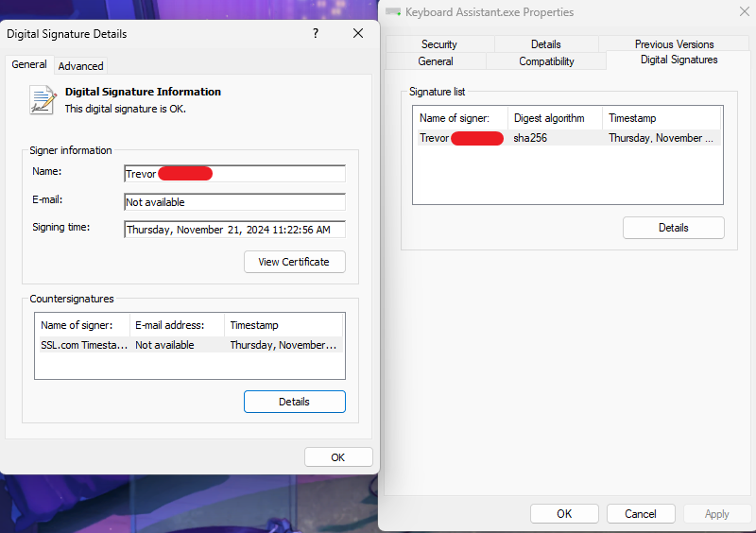Click Digest algorithm column header

pos(555,118)
